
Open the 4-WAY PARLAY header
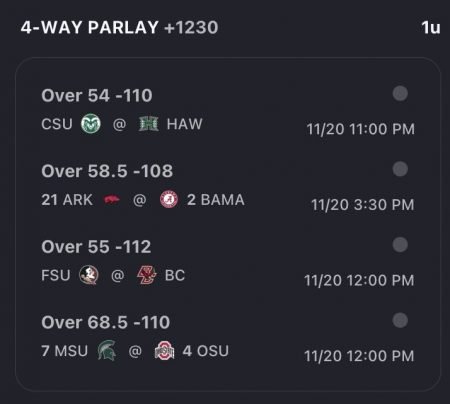[90, 27]
